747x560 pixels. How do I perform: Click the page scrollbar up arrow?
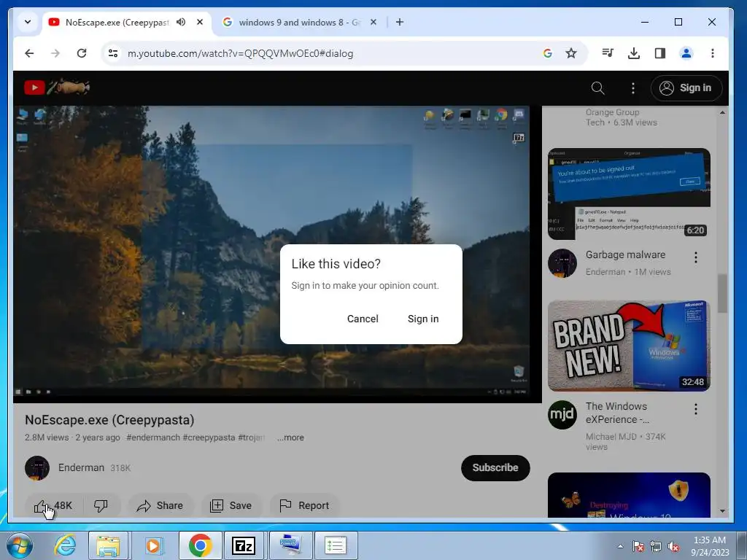tap(723, 113)
